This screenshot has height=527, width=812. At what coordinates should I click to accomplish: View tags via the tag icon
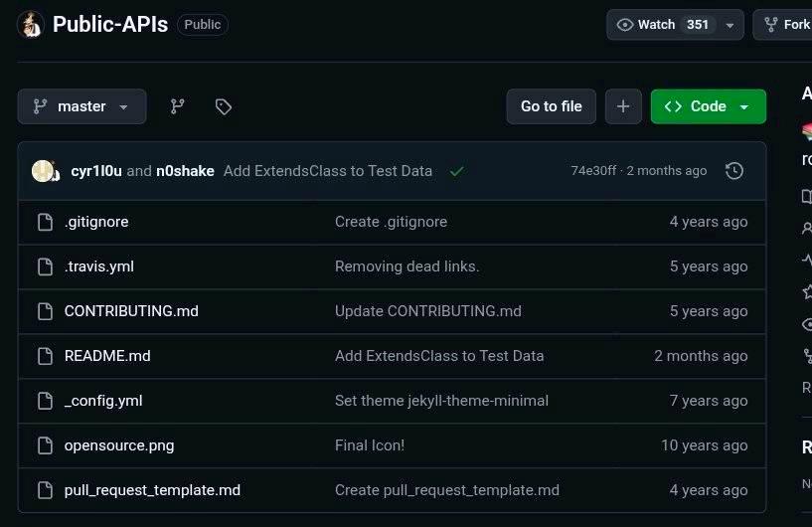[x=224, y=106]
